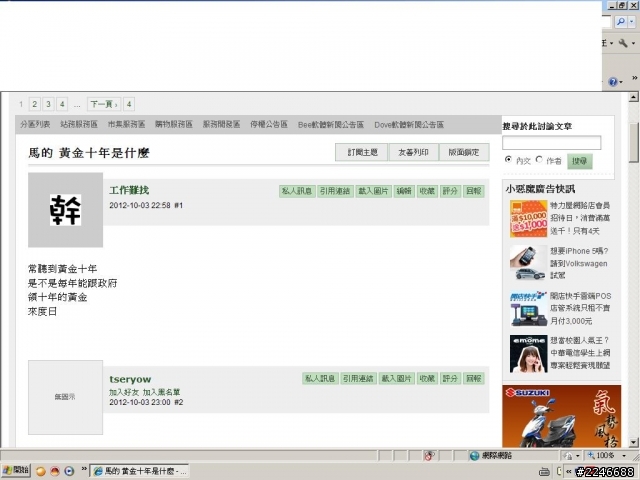The height and width of the screenshot is (480, 640).
Task: Click 私人訊息 on 工作難找's post
Action: (x=297, y=191)
